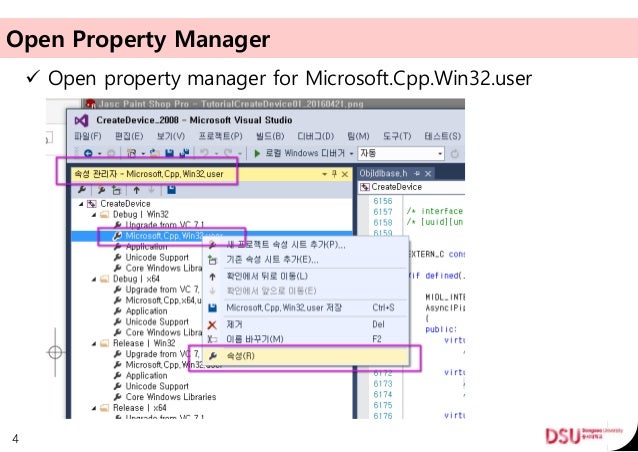
Task: Collapse the CreateDevice root tree node
Action: click(x=81, y=204)
